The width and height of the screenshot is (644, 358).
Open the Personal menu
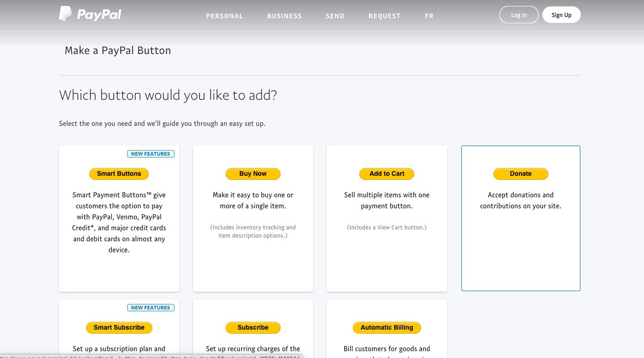(225, 16)
